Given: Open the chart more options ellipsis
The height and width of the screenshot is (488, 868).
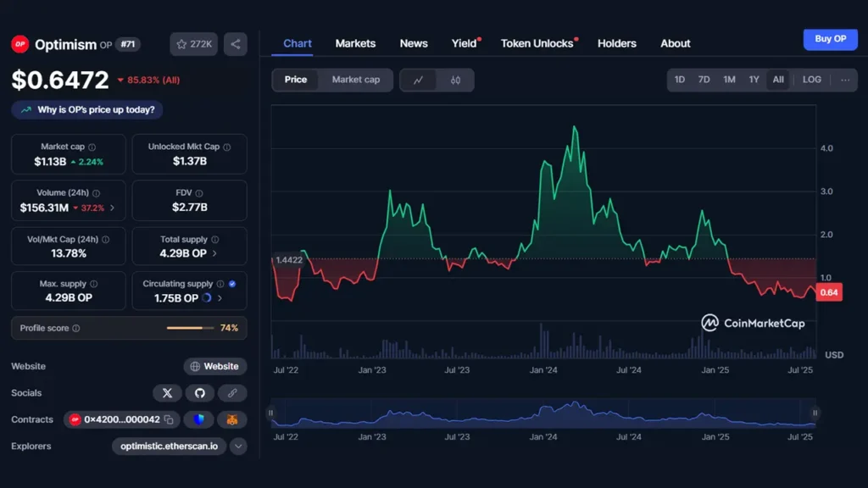Looking at the screenshot, I should coord(845,80).
